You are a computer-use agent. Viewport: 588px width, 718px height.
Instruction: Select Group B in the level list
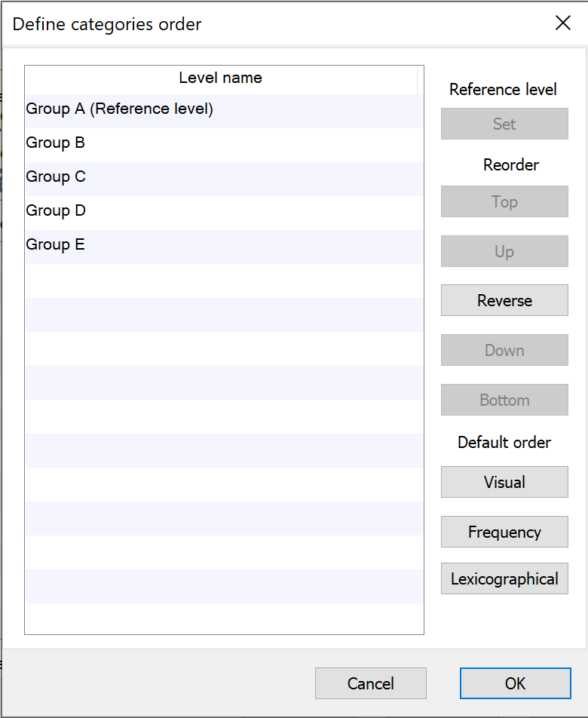coord(56,143)
